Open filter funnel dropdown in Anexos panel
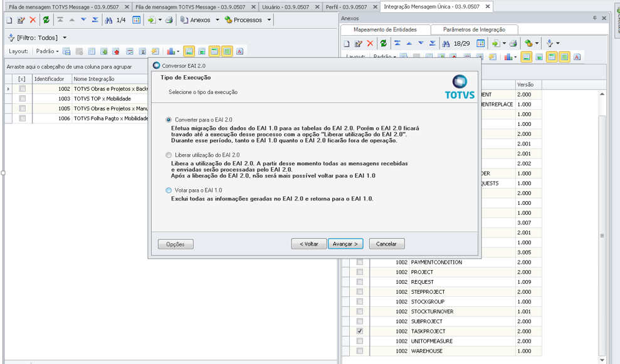Image resolution: width=620 pixels, height=364 pixels. tap(558, 43)
